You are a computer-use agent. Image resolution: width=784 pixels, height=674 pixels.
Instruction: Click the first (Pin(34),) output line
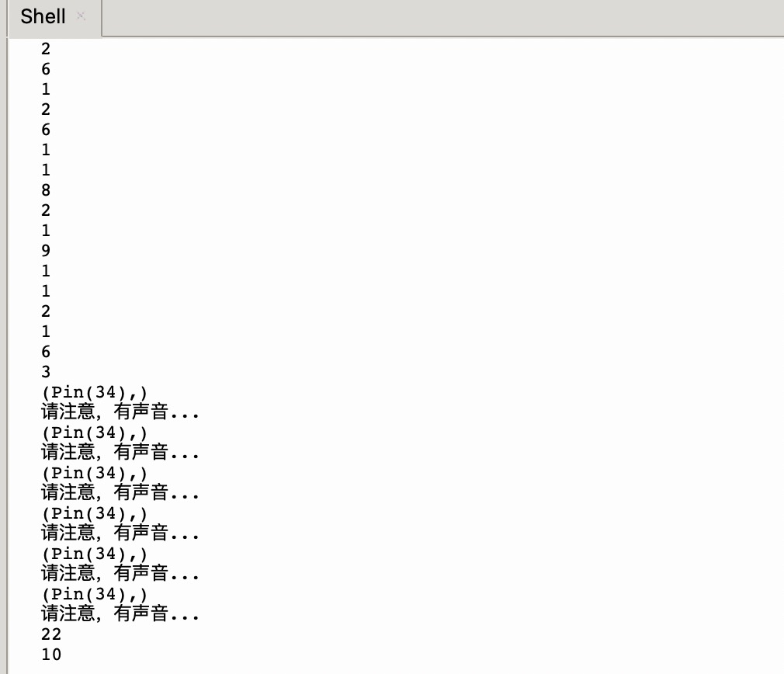(x=95, y=392)
